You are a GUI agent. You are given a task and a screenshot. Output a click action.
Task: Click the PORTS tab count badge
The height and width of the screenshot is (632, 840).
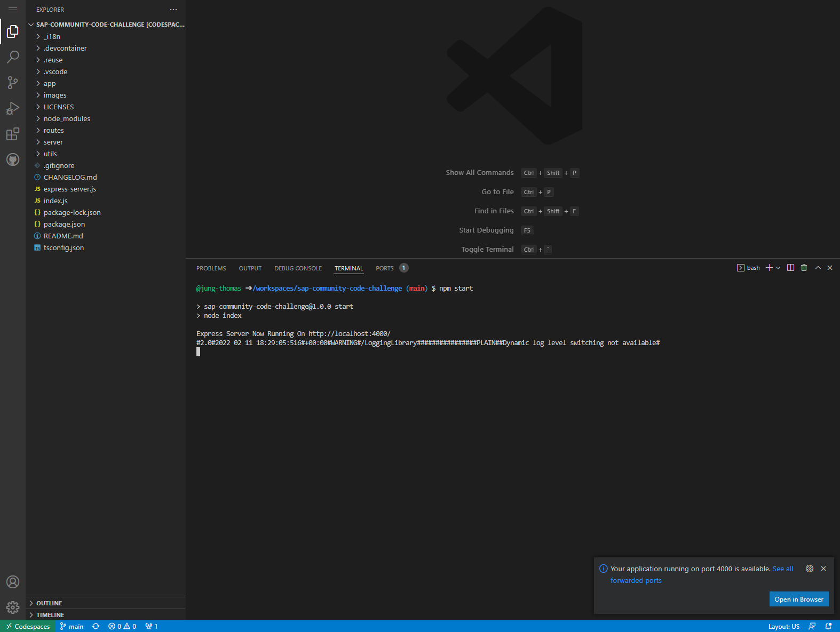(404, 268)
